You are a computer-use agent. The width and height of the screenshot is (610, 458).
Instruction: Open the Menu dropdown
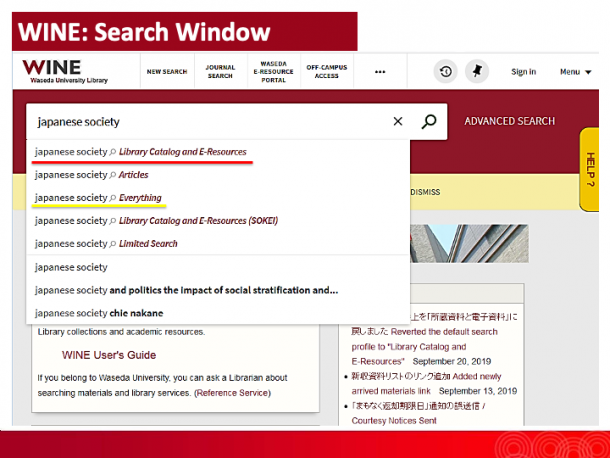(x=575, y=72)
